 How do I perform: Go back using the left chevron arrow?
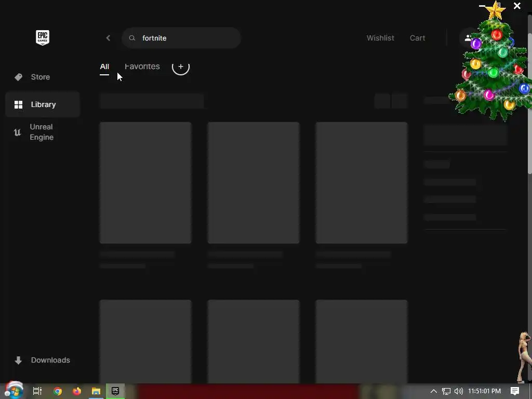108,38
